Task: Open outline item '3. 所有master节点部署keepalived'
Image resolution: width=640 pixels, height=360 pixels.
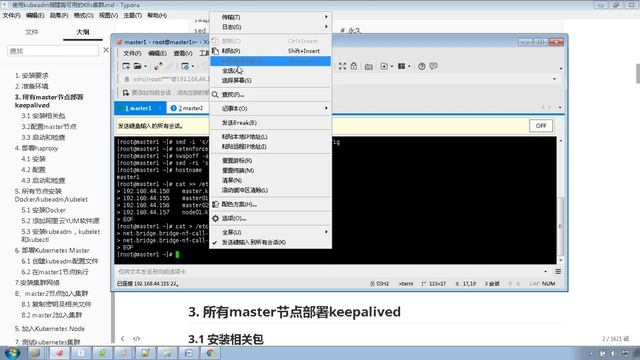Action: tap(49, 101)
